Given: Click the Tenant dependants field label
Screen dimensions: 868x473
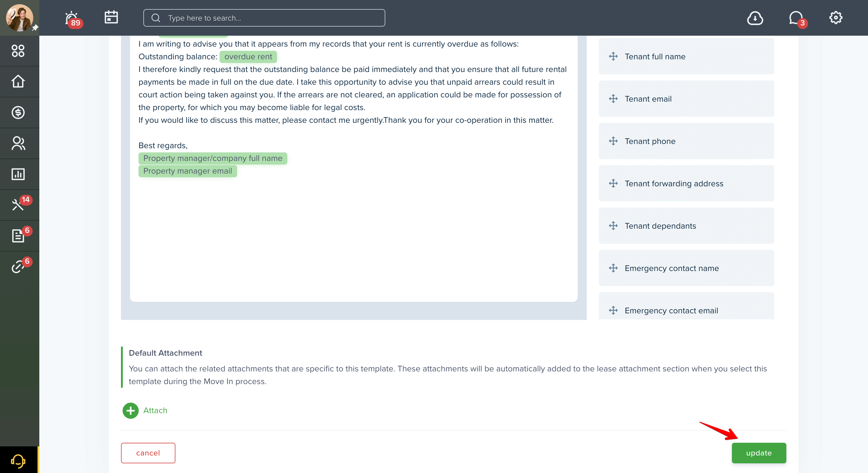Looking at the screenshot, I should tap(661, 226).
